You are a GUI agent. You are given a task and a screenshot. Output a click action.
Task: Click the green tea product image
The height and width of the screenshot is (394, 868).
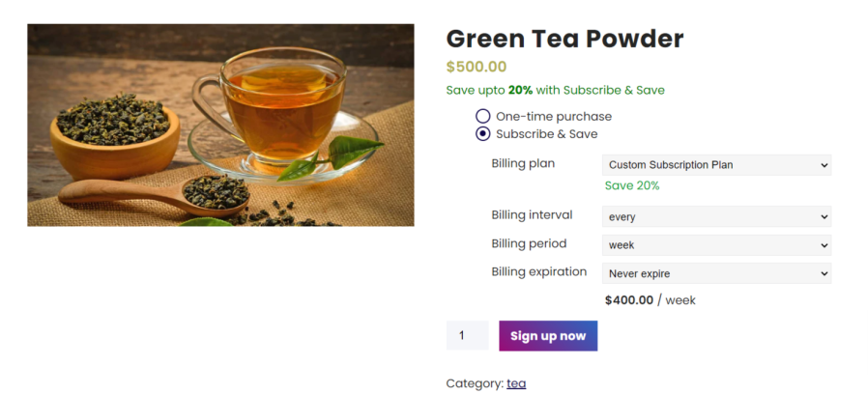(x=220, y=126)
